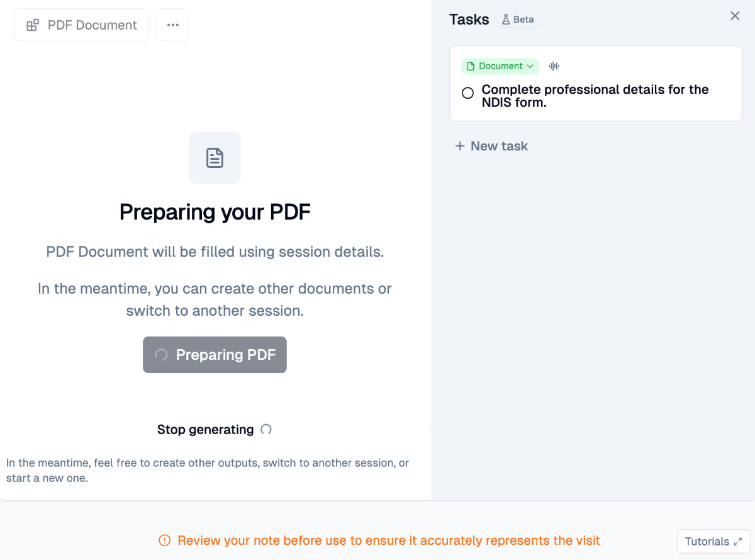The image size is (755, 560).
Task: Open the PDF Document selector
Action: pyautogui.click(x=81, y=25)
